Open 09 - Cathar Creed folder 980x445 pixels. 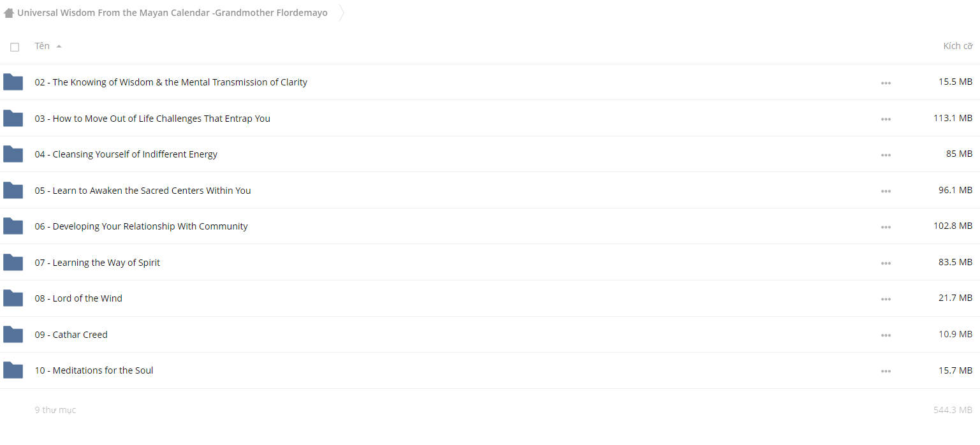[x=71, y=335]
